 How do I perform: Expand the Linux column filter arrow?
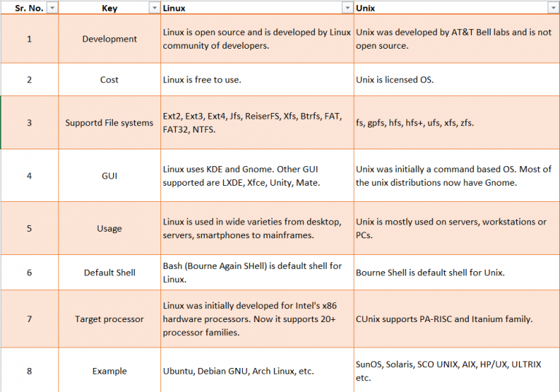tap(347, 7)
